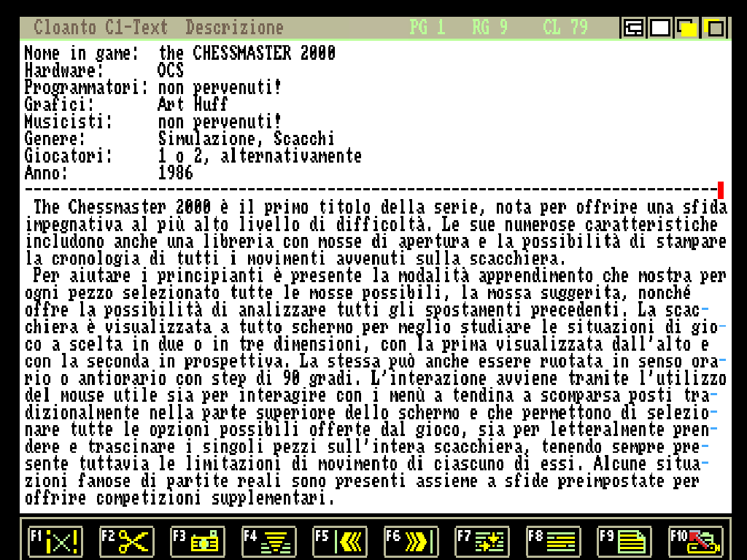Send window to back with yellow-front depth gadget
747x560 pixels.
coord(687,28)
